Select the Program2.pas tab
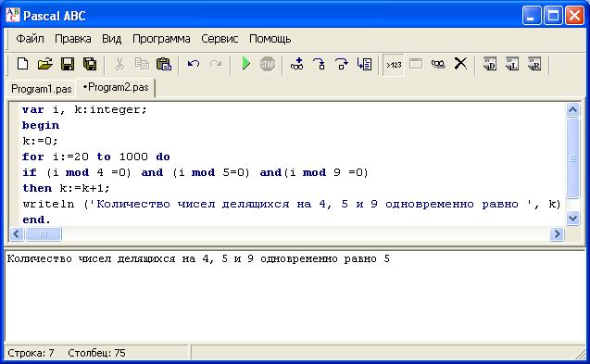 point(116,87)
